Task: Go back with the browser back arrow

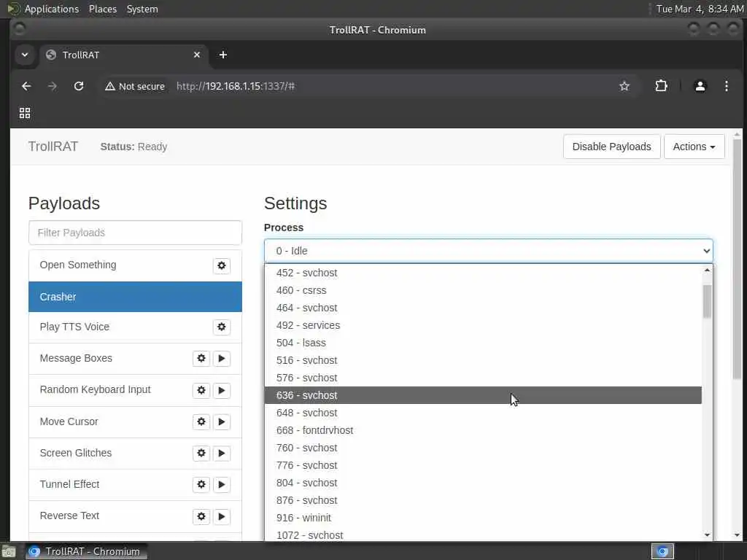Action: pos(26,86)
